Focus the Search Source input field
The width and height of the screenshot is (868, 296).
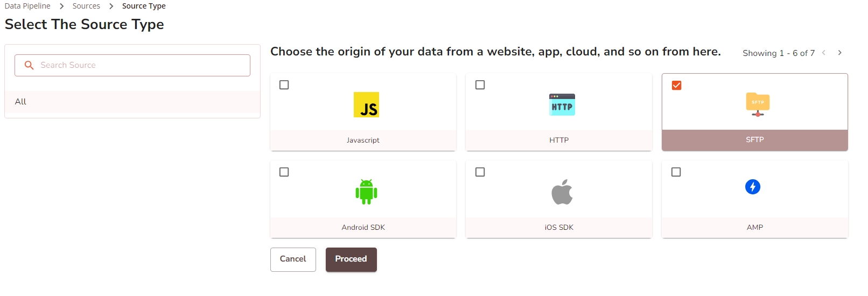coord(140,65)
